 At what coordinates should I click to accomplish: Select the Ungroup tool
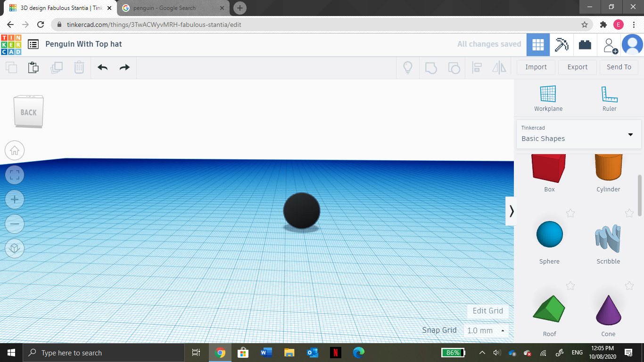click(454, 67)
